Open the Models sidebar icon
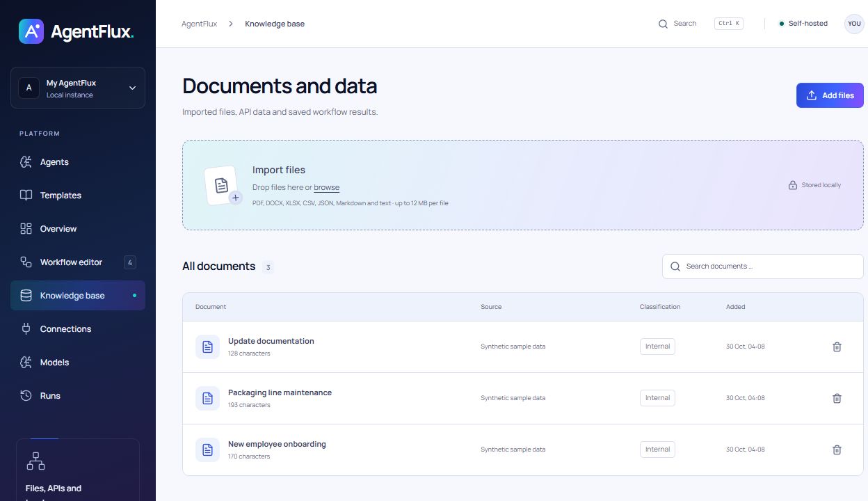This screenshot has height=501, width=868. pyautogui.click(x=26, y=363)
